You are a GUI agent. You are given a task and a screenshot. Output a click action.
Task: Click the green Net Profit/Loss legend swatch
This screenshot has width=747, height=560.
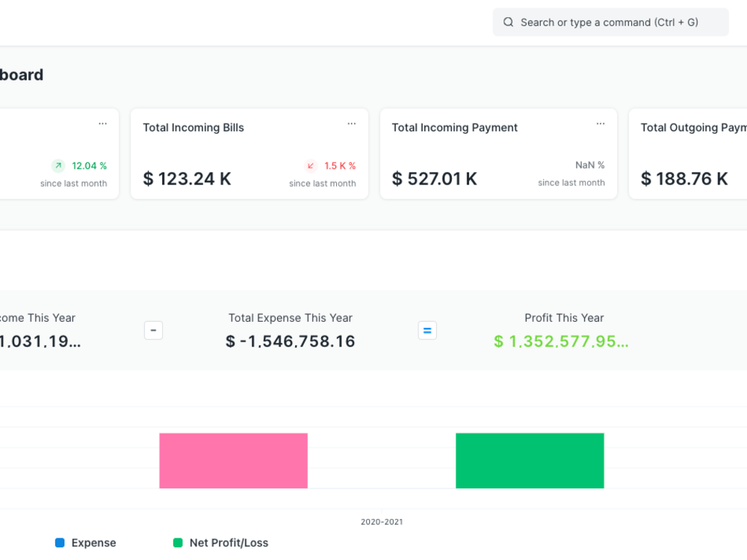click(x=177, y=543)
